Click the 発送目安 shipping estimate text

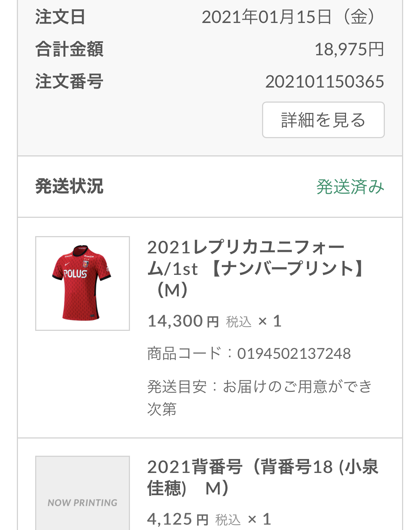[x=259, y=397]
